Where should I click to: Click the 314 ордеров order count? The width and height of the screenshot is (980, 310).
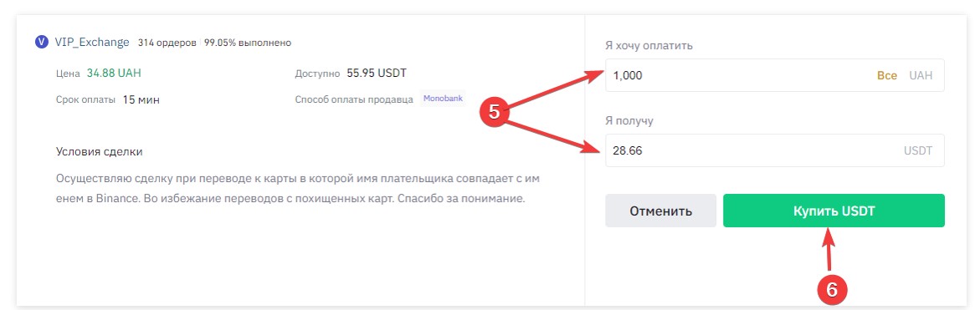click(167, 43)
